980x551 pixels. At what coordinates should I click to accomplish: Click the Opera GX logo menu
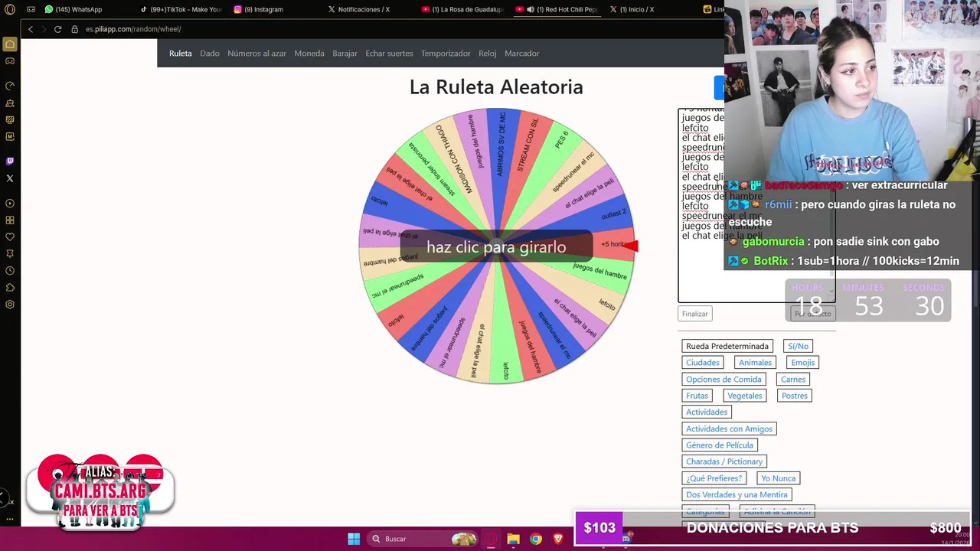coord(10,9)
